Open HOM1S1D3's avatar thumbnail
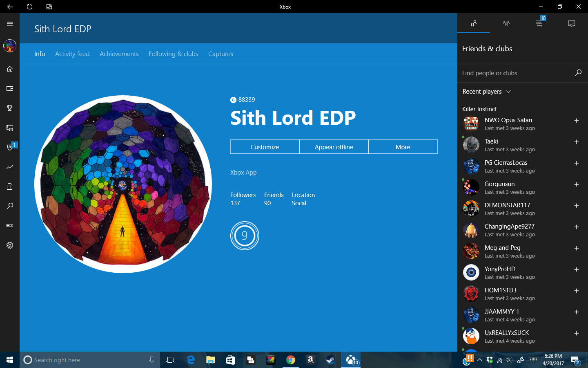Viewport: 588px width, 368px height. click(471, 294)
